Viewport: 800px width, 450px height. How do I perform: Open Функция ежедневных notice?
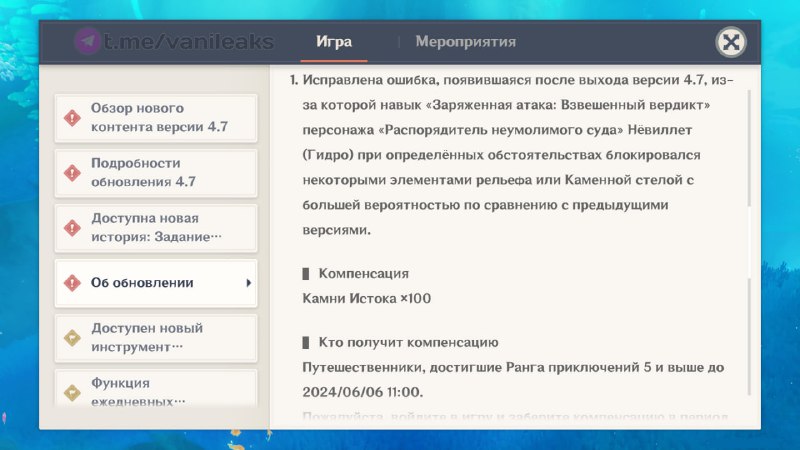156,389
